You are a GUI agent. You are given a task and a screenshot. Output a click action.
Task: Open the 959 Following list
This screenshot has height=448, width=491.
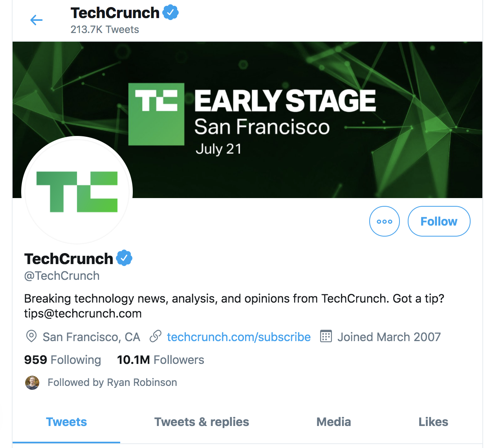[62, 360]
